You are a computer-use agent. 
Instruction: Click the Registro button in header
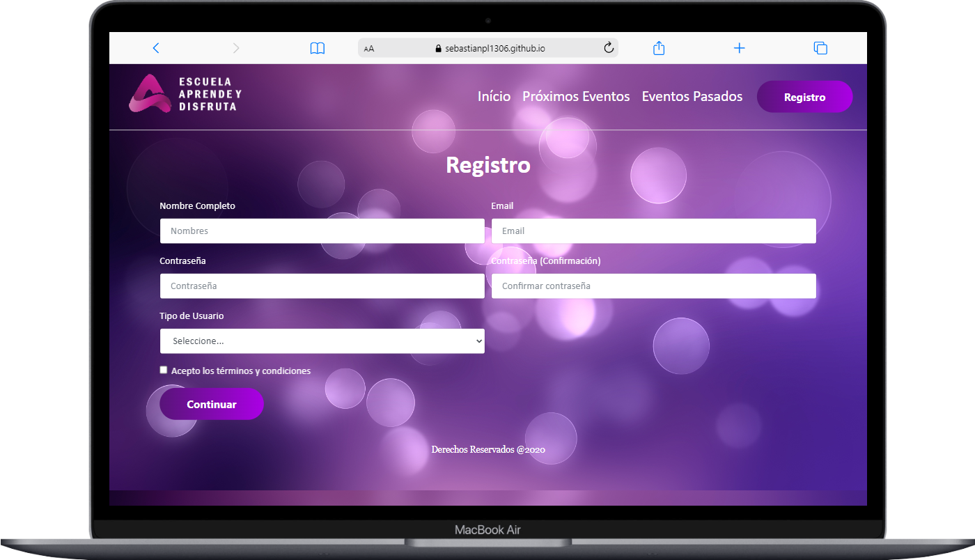[x=804, y=97]
